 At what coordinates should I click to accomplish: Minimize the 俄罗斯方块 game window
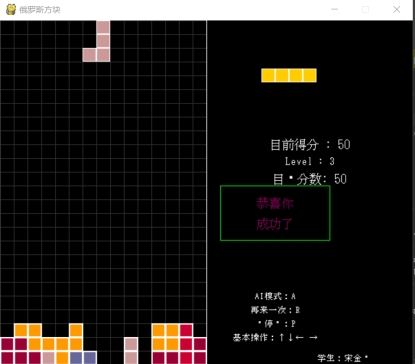point(334,9)
